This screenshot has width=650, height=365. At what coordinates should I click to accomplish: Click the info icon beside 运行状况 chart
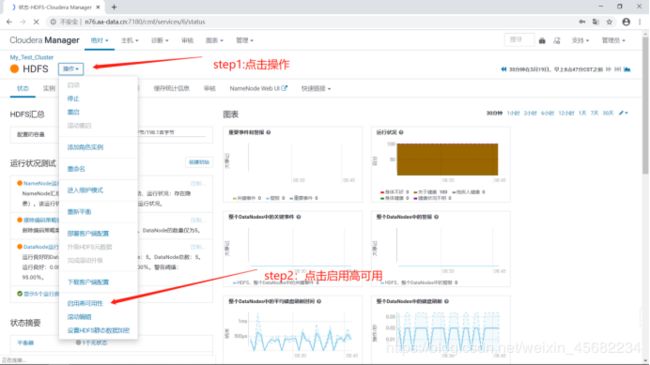pyautogui.click(x=401, y=132)
